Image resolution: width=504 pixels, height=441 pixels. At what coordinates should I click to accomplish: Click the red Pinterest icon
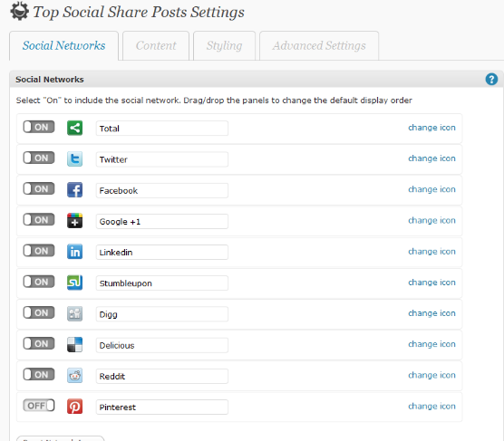point(74,407)
